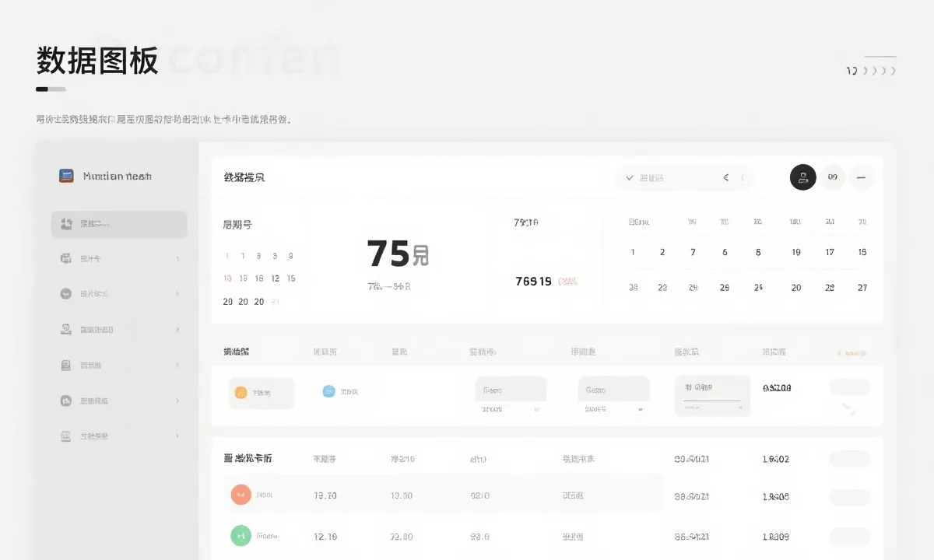934x560 pixels.
Task: Open the dark circular user profile icon
Action: pyautogui.click(x=802, y=177)
